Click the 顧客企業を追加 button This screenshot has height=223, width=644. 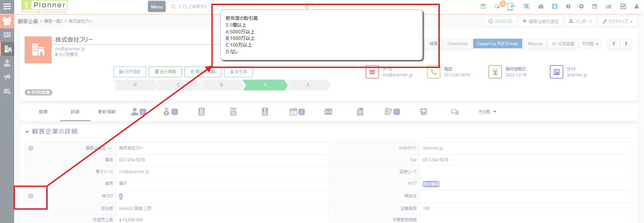click(x=540, y=21)
